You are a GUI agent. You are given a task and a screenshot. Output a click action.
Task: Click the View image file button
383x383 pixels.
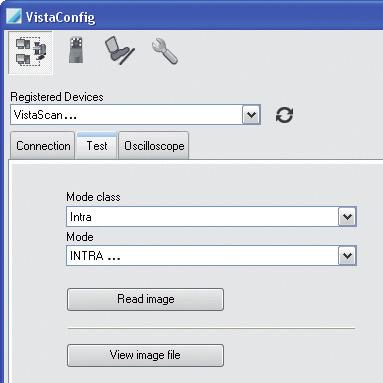pyautogui.click(x=145, y=355)
